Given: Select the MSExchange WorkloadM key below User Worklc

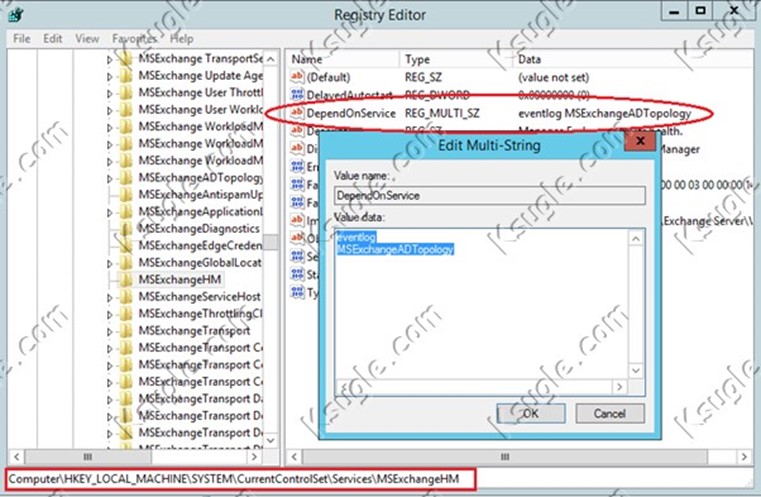Looking at the screenshot, I should pos(200,127).
